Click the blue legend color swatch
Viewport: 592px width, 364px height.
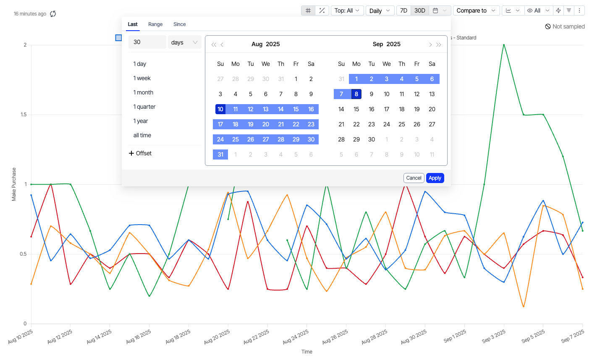tap(118, 38)
